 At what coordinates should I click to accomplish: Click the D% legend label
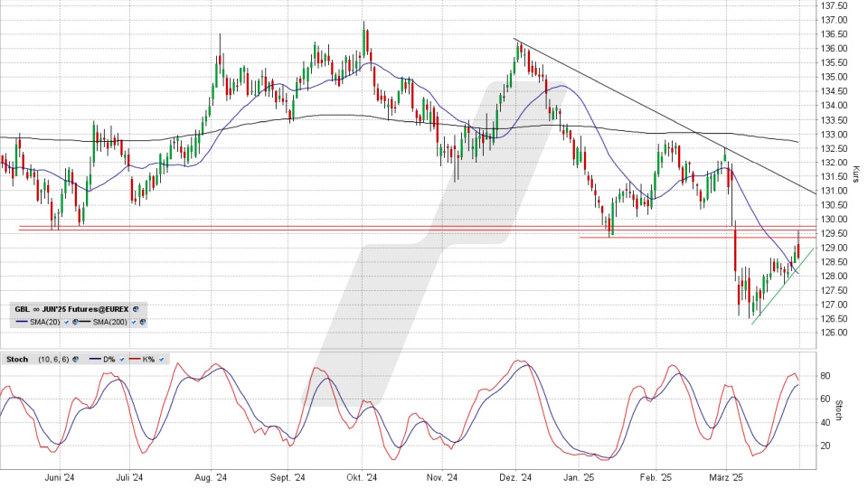point(109,360)
